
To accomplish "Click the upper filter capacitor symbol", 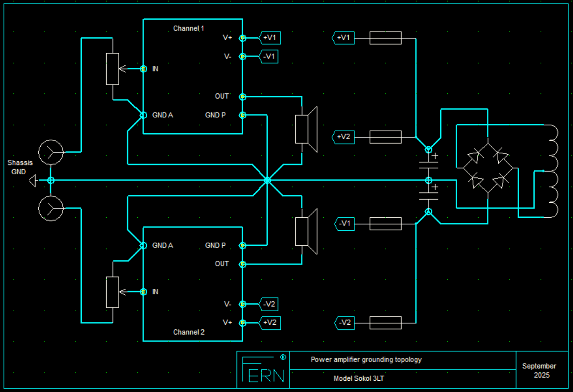I will (429, 162).
